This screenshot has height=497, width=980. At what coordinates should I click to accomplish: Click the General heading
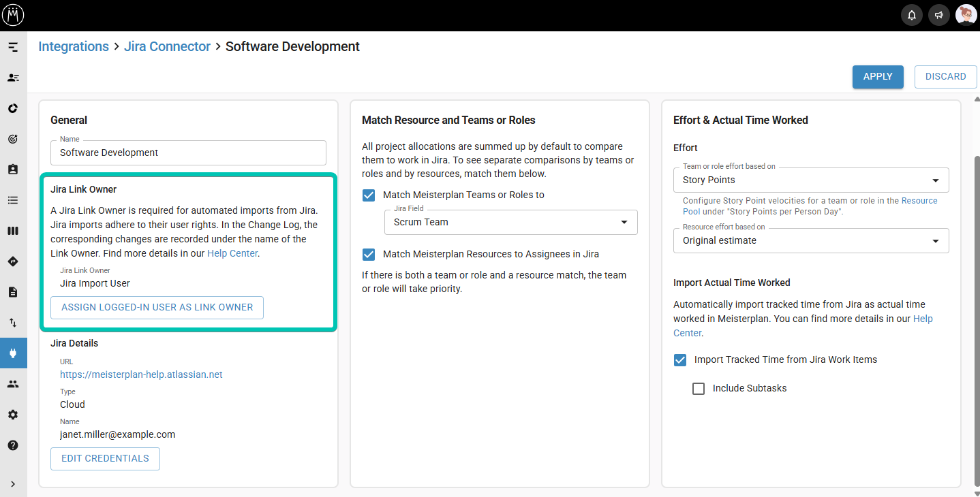pyautogui.click(x=69, y=120)
